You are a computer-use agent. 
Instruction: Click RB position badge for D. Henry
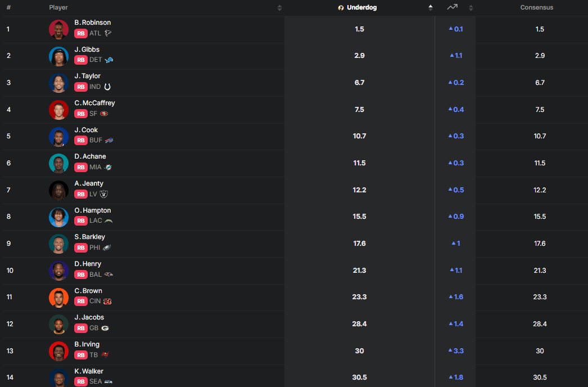click(81, 274)
